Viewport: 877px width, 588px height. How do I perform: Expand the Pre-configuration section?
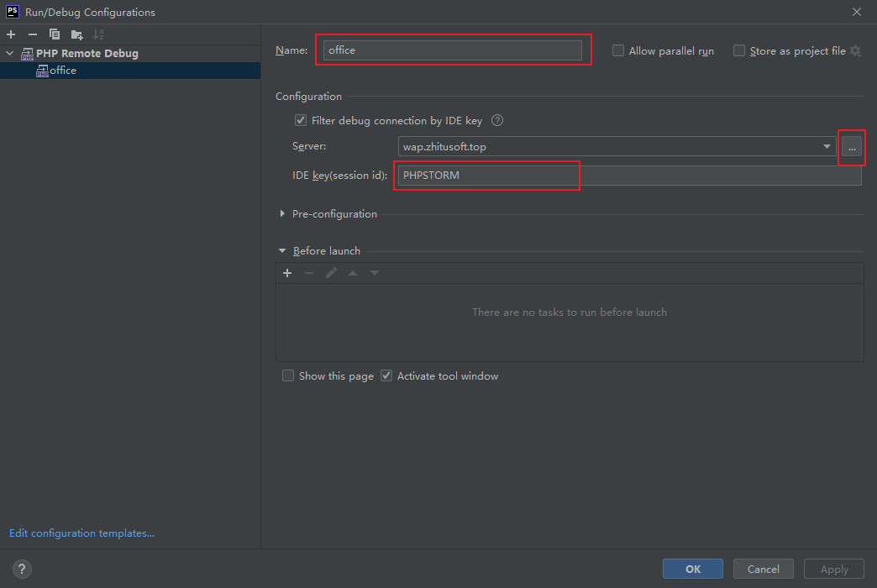(282, 214)
